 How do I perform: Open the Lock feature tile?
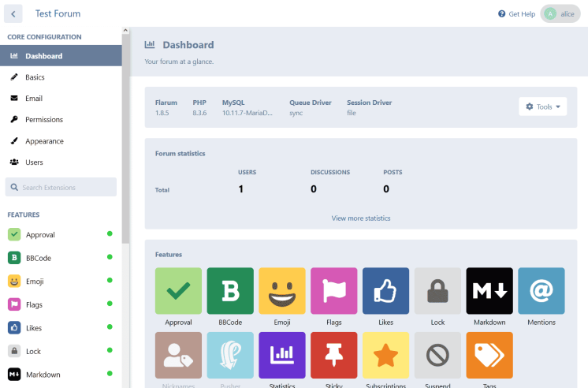pos(437,291)
